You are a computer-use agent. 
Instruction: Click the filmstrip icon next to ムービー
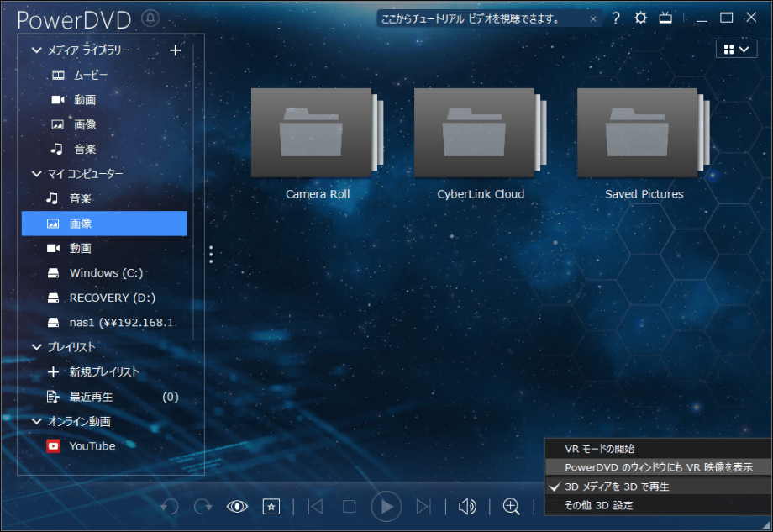click(x=58, y=75)
